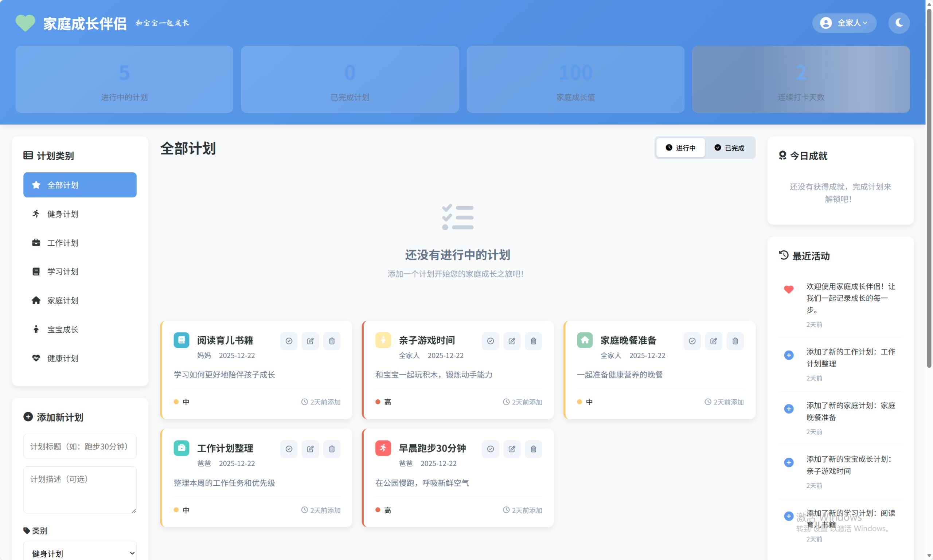
Task: Switch to the 进行中 tab
Action: click(680, 148)
